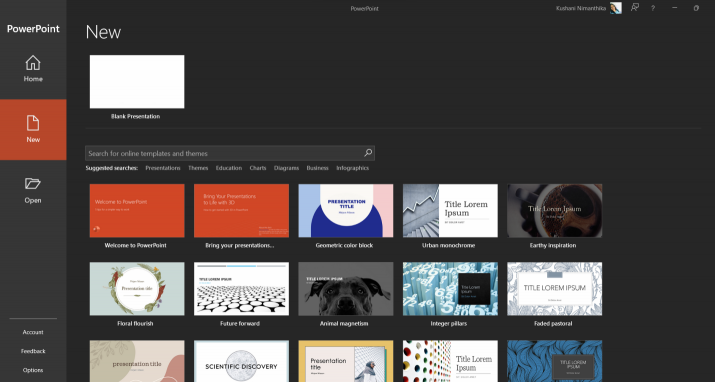This screenshot has width=715, height=382.
Task: Minimize the PowerPoint window
Action: (674, 8)
